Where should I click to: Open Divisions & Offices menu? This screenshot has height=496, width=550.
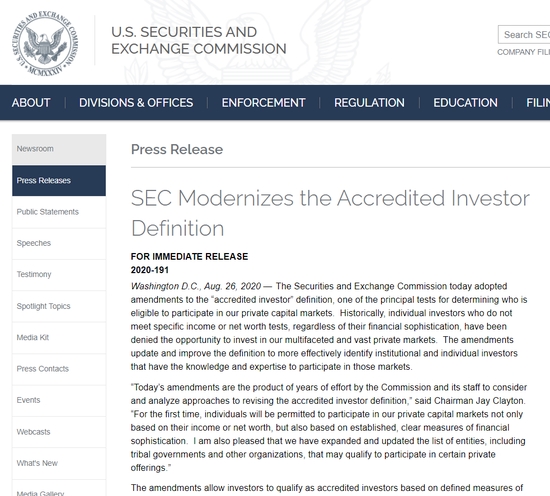[136, 103]
